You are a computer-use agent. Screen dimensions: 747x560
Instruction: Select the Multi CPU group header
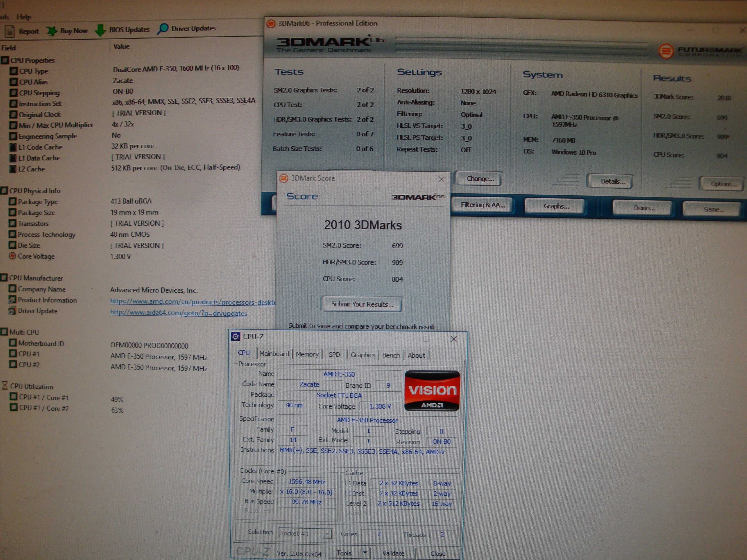20,332
